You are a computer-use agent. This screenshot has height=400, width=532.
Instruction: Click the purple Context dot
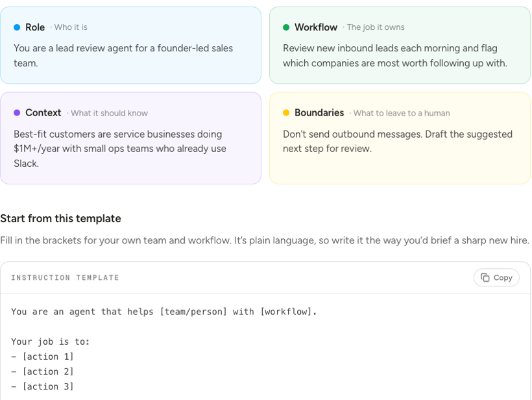click(17, 113)
